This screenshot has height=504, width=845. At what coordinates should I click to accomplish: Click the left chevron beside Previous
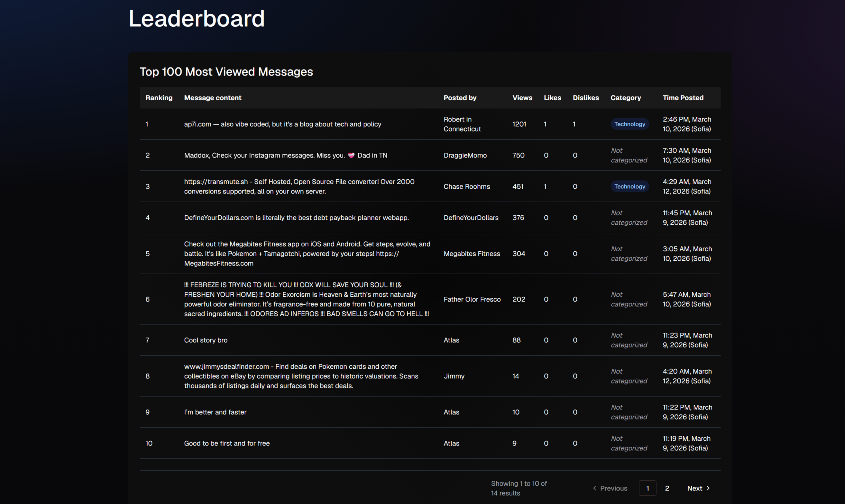pos(595,488)
